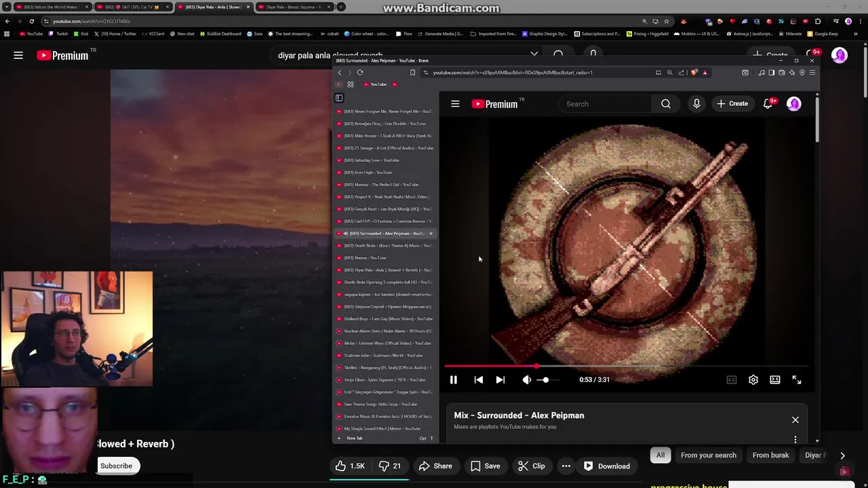
Task: Switch to the 24/7 LIVE: Cat TV tab
Action: (x=132, y=7)
